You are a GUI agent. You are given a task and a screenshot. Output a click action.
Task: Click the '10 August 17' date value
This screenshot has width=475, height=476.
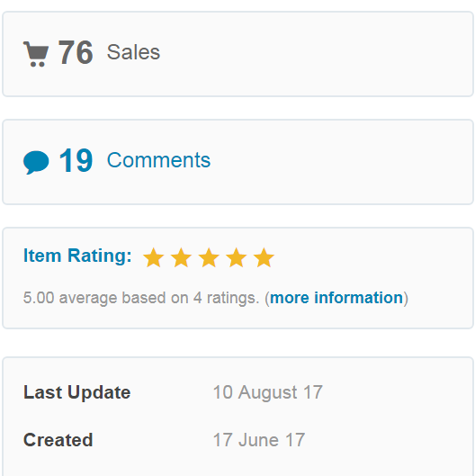point(268,392)
